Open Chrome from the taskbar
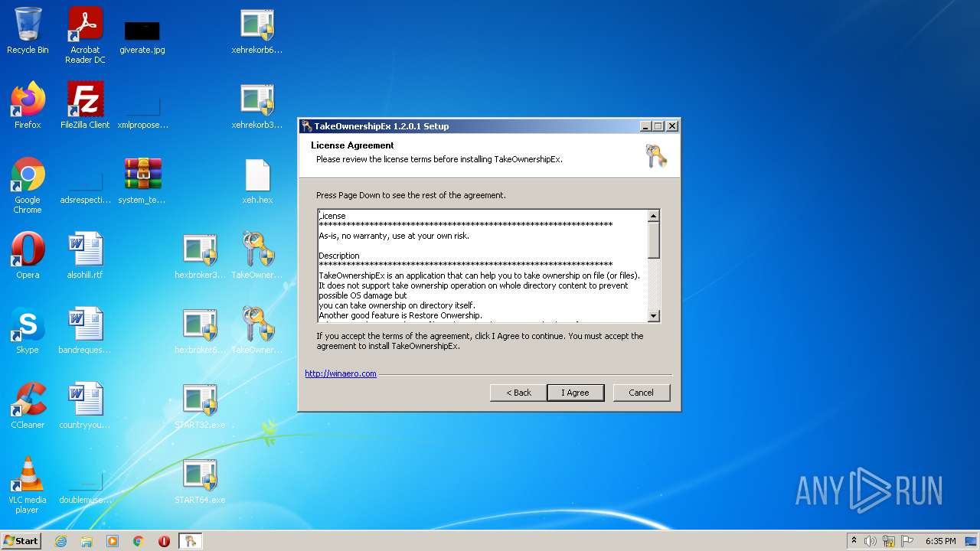The height and width of the screenshot is (551, 980). 139,541
